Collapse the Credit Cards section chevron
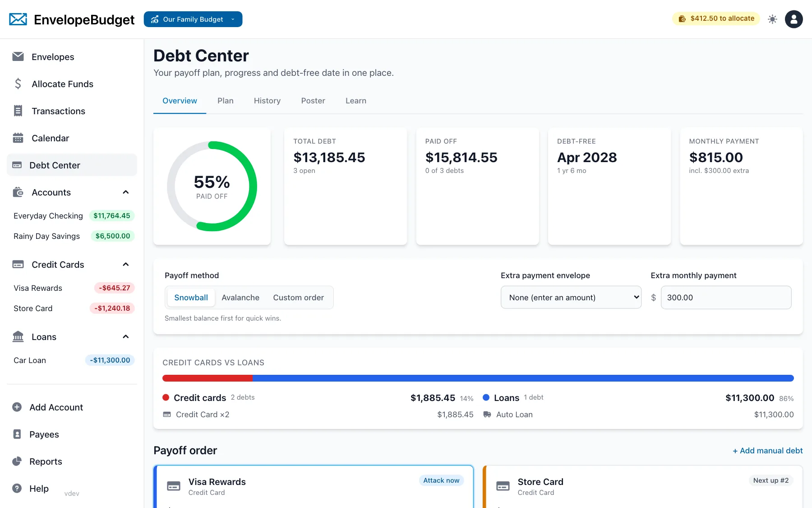The width and height of the screenshot is (812, 508). click(126, 265)
